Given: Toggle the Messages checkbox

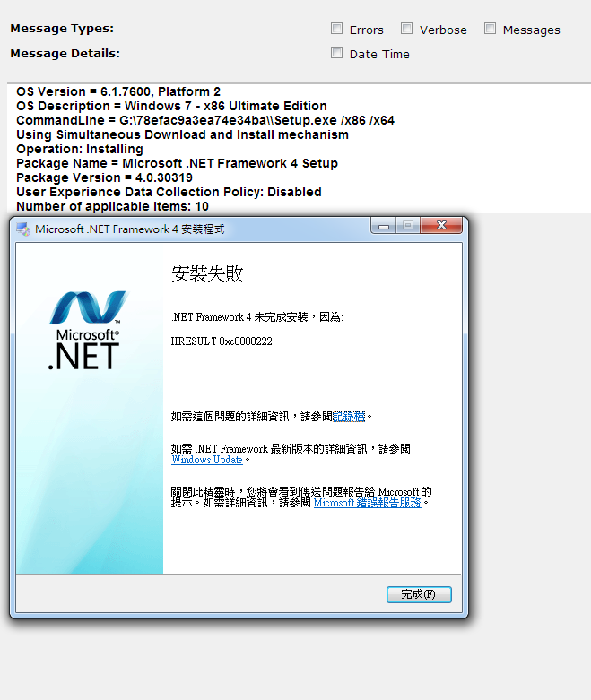Looking at the screenshot, I should coord(490,29).
